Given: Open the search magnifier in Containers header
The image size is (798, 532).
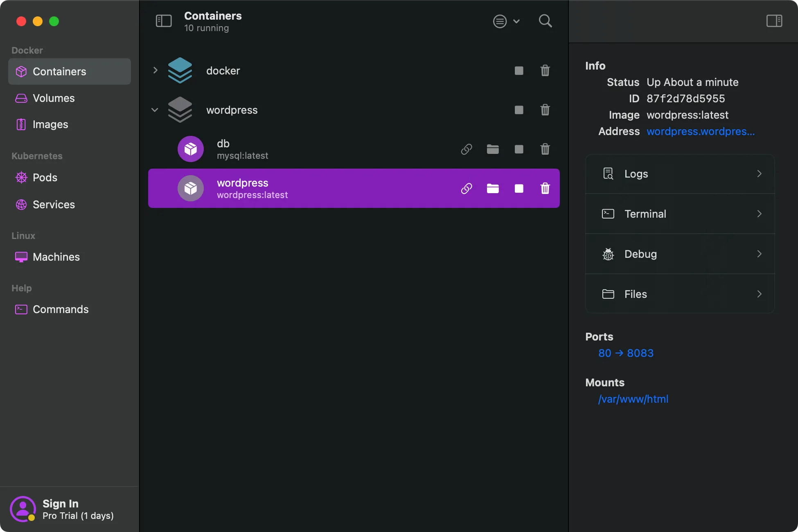Looking at the screenshot, I should pyautogui.click(x=545, y=21).
